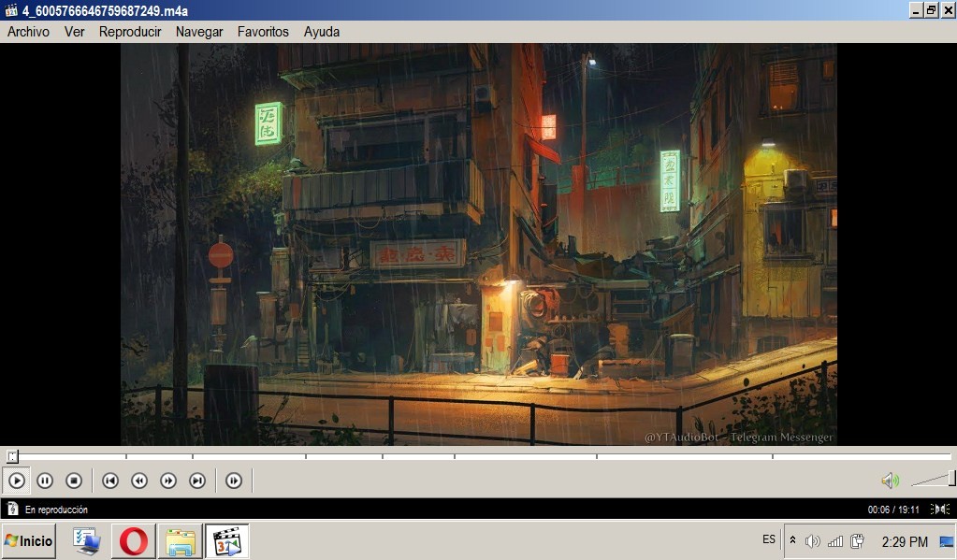Open the title bar application icon menu

tap(10, 9)
